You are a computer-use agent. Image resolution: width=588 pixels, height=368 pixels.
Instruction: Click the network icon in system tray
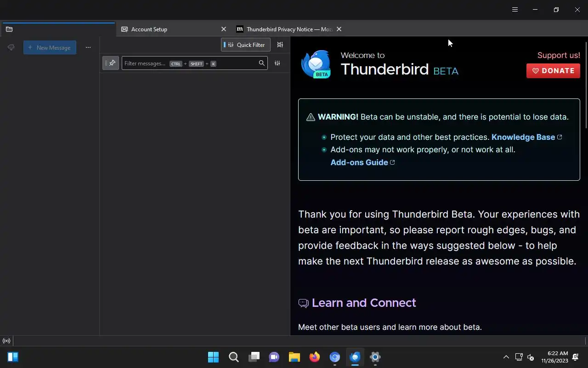tap(519, 357)
